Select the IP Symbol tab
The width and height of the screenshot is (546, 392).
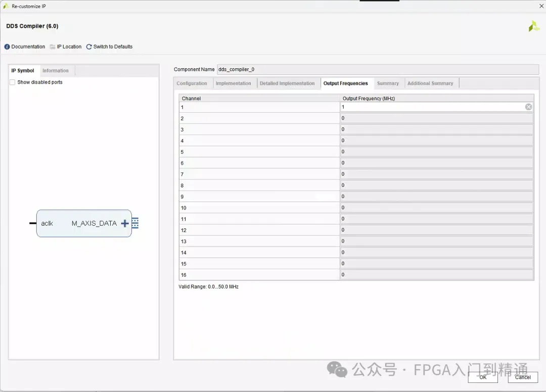click(x=23, y=70)
